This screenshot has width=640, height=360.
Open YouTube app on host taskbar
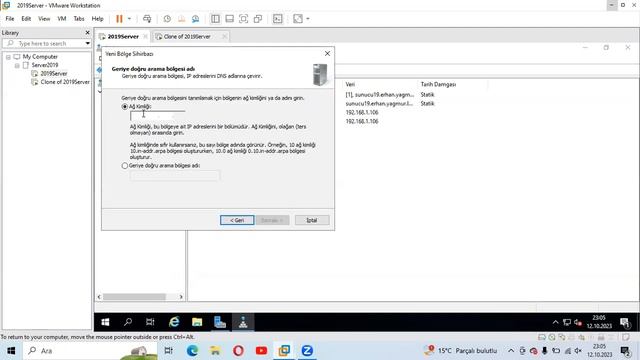point(261,351)
